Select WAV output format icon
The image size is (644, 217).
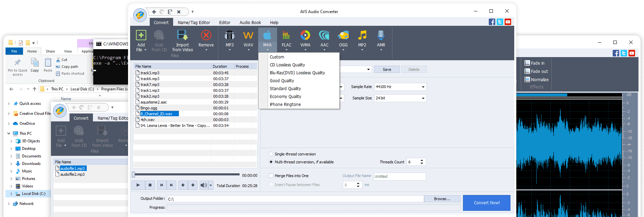(248, 35)
